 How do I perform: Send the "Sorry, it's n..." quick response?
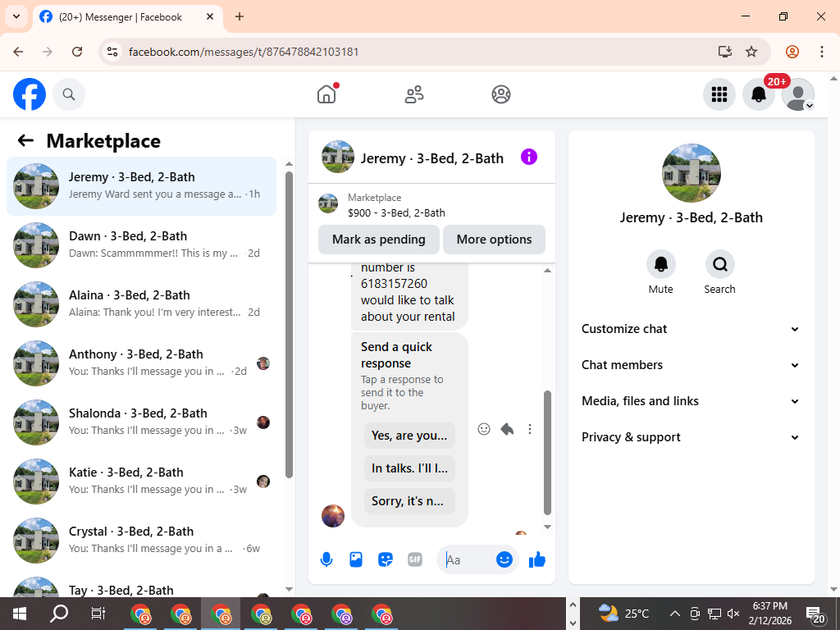point(409,501)
